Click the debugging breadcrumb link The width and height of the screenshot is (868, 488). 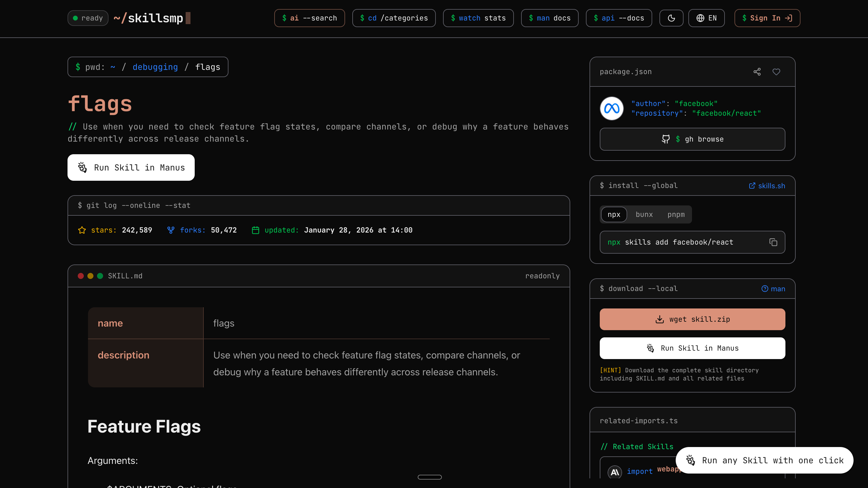click(x=155, y=67)
